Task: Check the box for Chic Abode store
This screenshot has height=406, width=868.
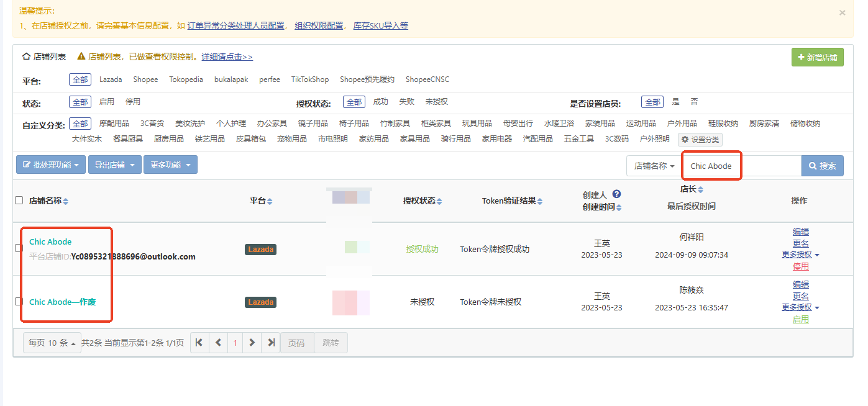Action: click(x=19, y=248)
